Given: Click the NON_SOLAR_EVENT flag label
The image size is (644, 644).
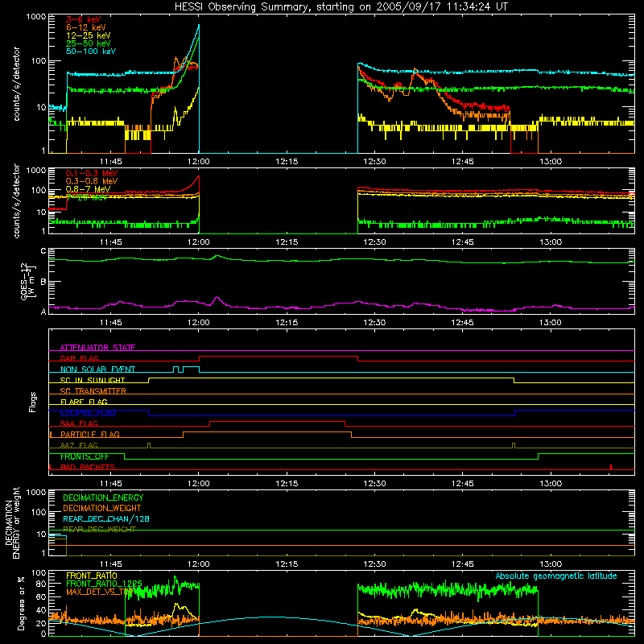Looking at the screenshot, I should click(x=97, y=369).
